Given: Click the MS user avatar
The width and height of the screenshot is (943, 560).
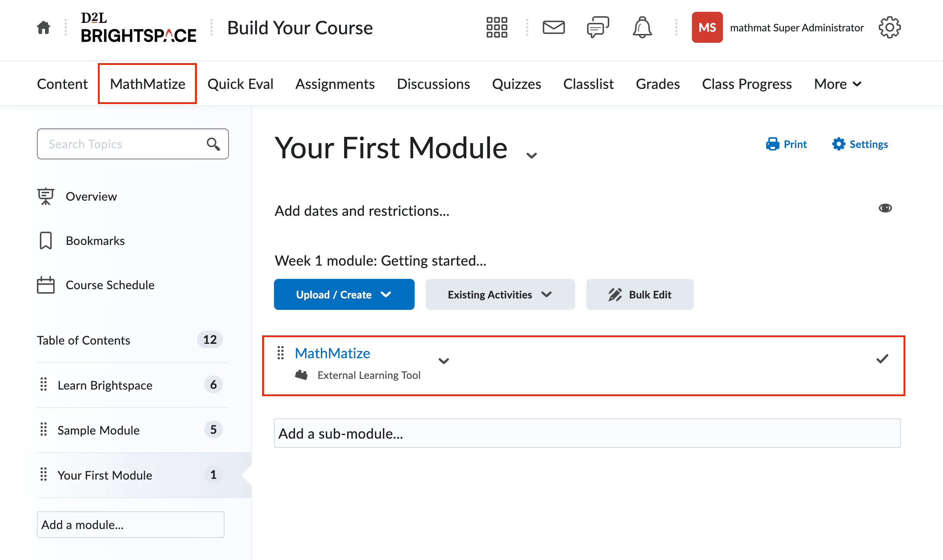Looking at the screenshot, I should click(x=707, y=28).
